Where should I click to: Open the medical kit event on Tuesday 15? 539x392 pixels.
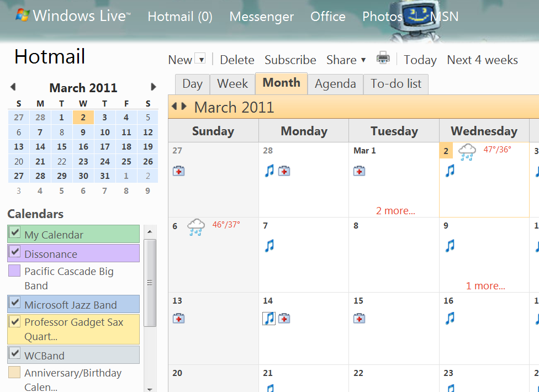coord(359,319)
